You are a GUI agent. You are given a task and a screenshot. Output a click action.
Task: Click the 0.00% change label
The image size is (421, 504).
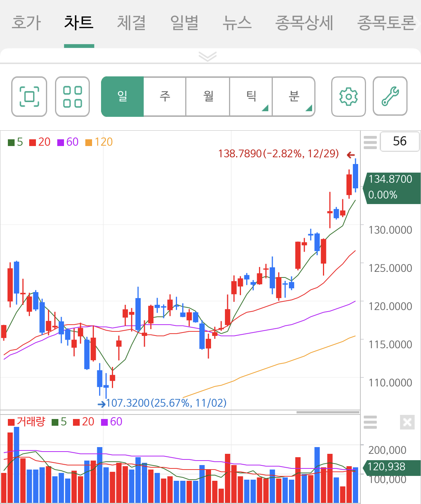tap(382, 195)
